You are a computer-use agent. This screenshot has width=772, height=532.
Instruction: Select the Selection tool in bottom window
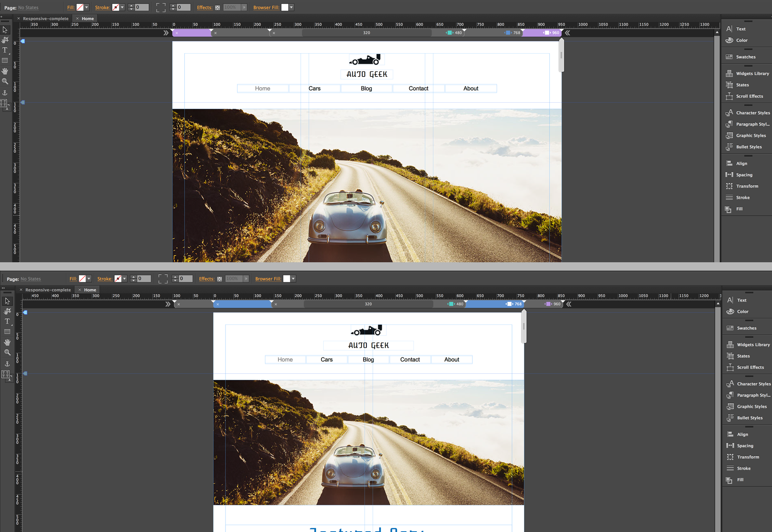[7, 301]
